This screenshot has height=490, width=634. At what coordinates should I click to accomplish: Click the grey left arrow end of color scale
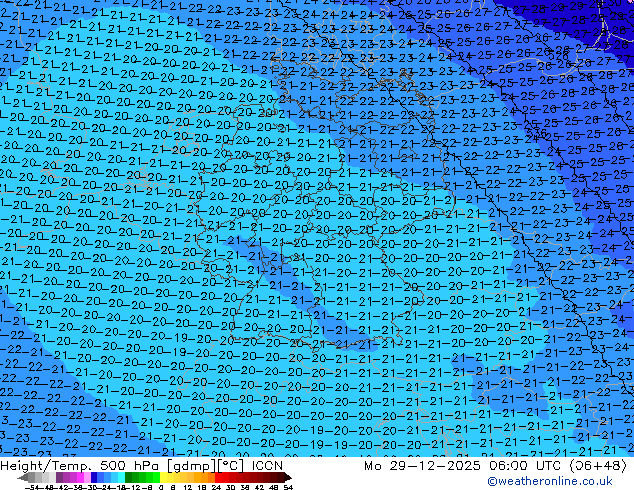coord(23,477)
